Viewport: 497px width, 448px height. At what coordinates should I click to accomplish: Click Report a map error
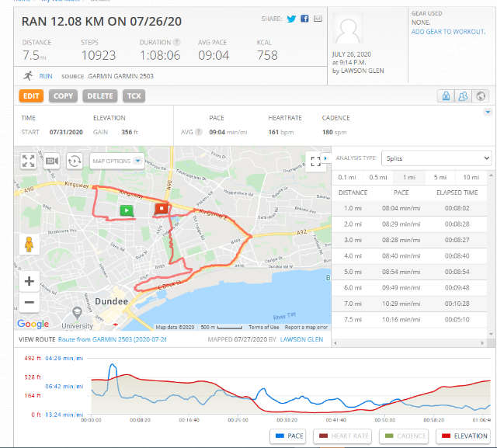(x=306, y=328)
